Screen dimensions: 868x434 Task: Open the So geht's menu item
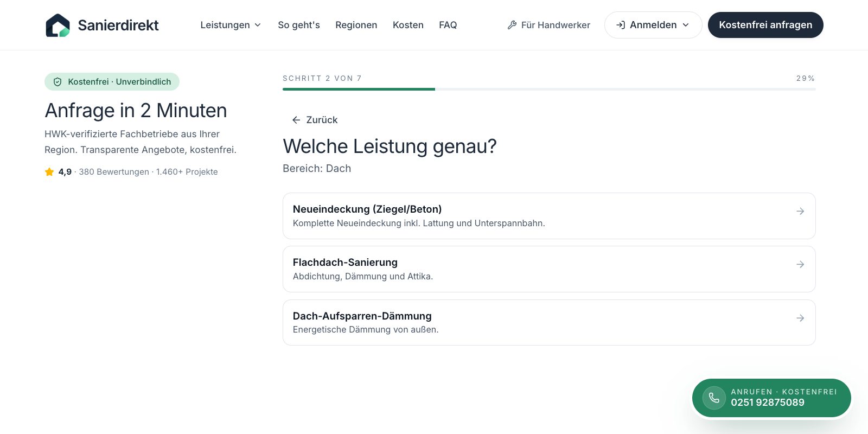[299, 25]
